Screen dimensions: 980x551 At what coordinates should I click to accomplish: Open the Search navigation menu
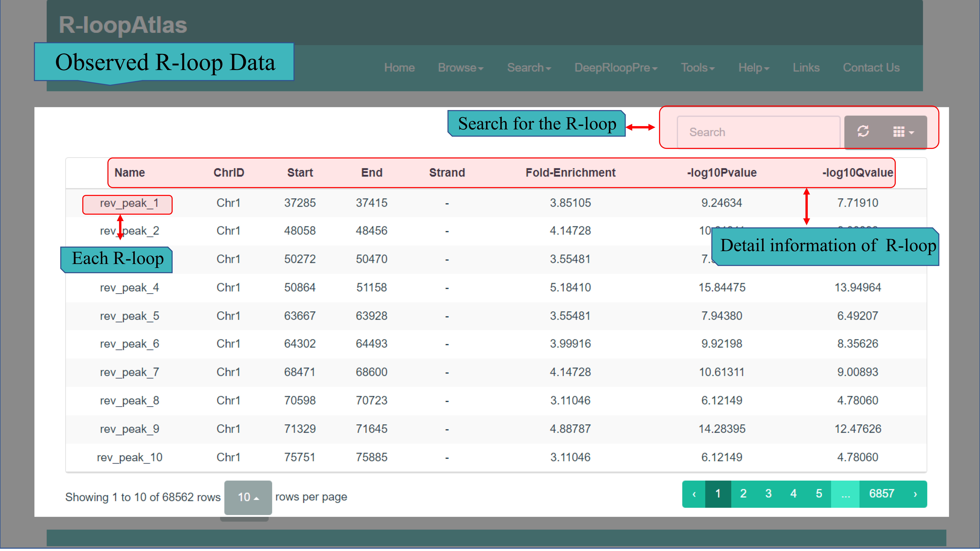point(529,68)
